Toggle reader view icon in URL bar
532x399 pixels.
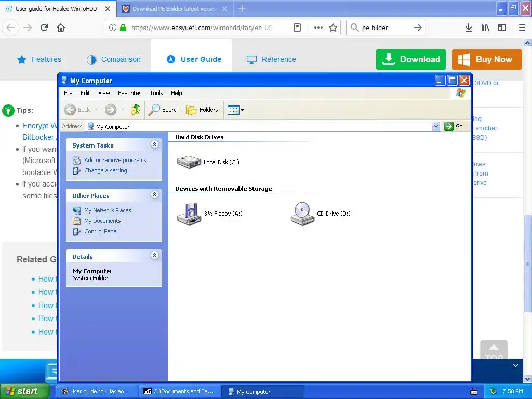(297, 28)
